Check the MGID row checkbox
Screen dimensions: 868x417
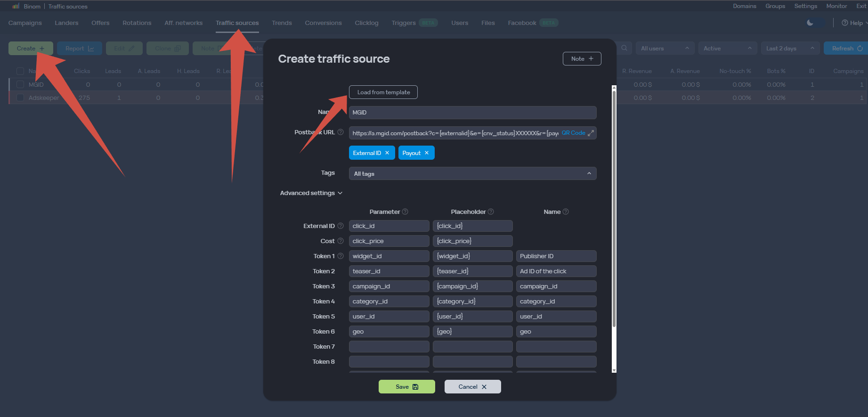20,84
